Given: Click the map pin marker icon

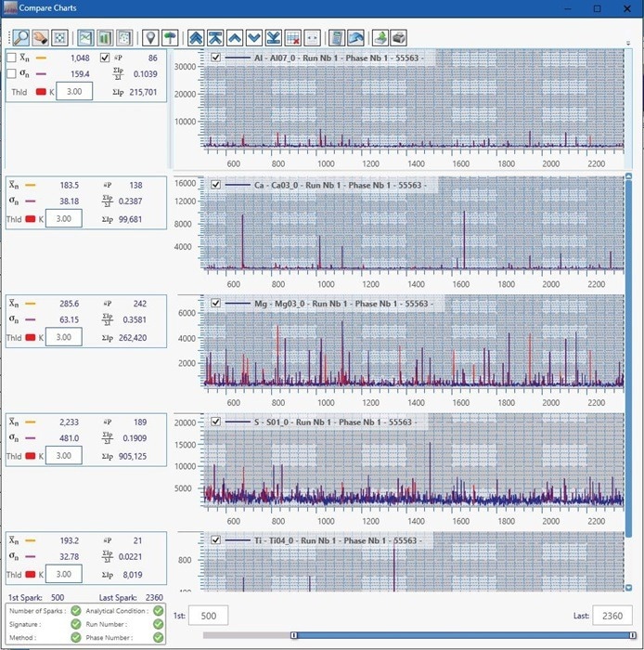Looking at the screenshot, I should 150,38.
